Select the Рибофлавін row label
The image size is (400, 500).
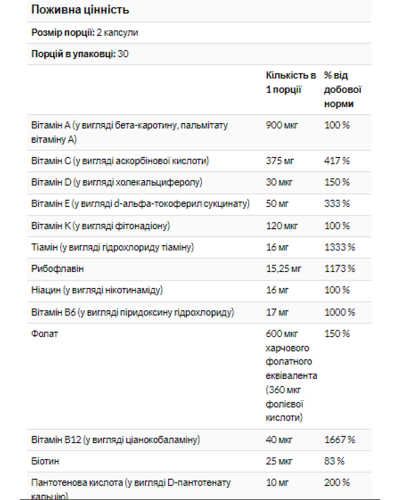pos(57,269)
